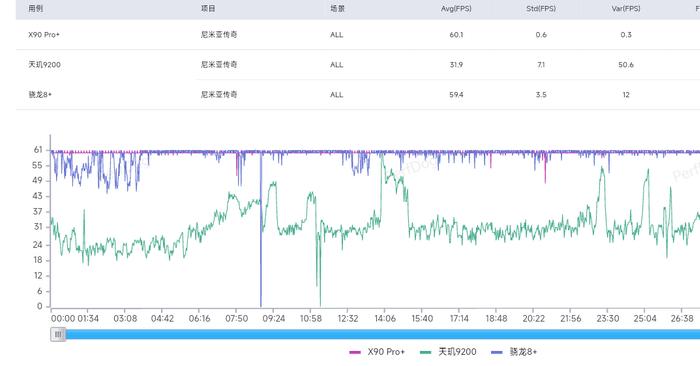Click the blue timeline range bar
The image size is (700, 366).
(383, 334)
